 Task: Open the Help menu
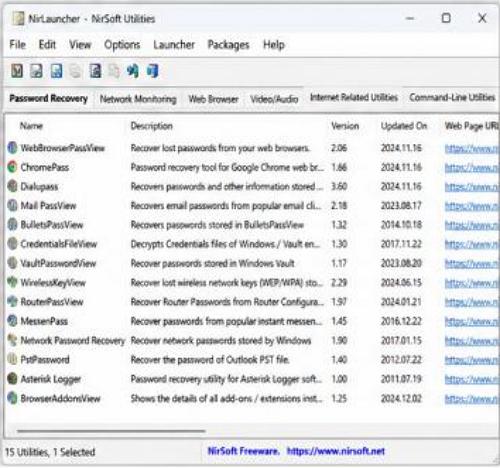[274, 45]
